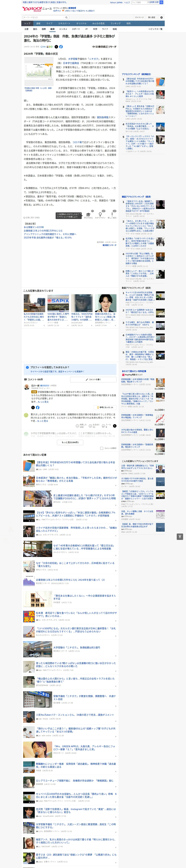The height and width of the screenshot is (868, 186).
Task: Select ランキング tab
Action: 115,23
